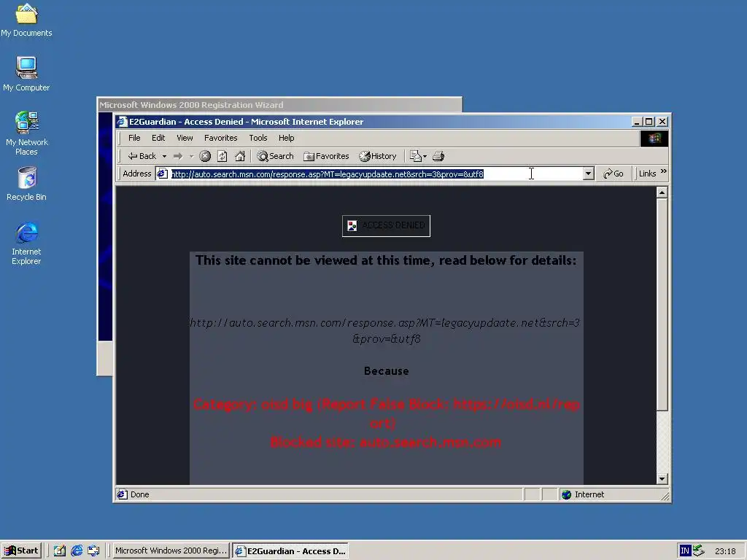Click the Forward arrow button
747x560 pixels.
pos(178,156)
